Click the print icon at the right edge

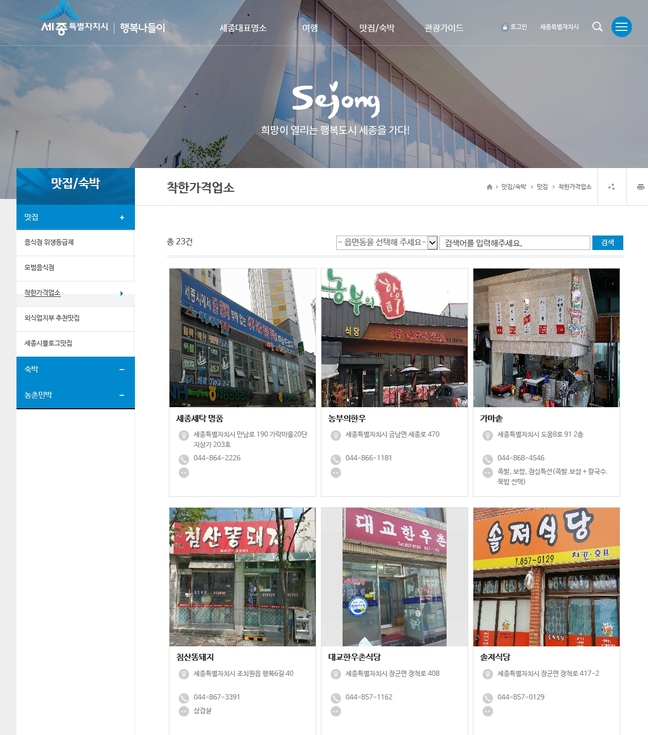640,187
